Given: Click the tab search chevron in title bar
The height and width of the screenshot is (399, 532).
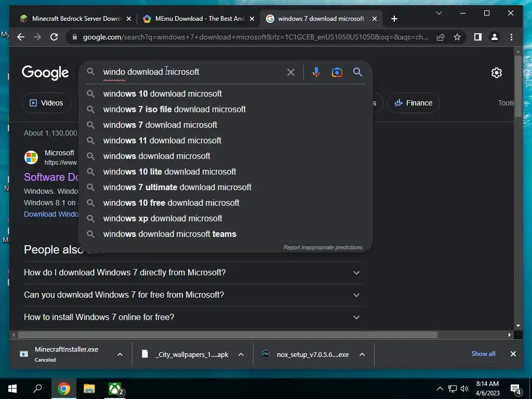Looking at the screenshot, I should (x=438, y=13).
